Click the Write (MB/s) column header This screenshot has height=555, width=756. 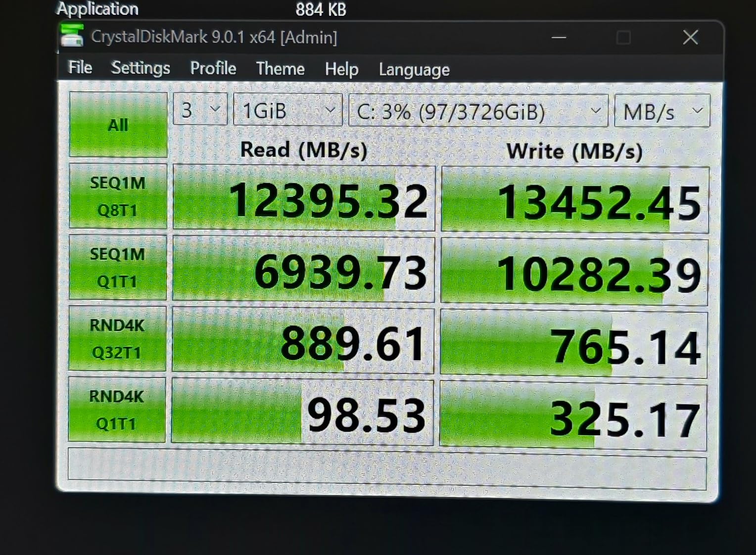pyautogui.click(x=574, y=151)
